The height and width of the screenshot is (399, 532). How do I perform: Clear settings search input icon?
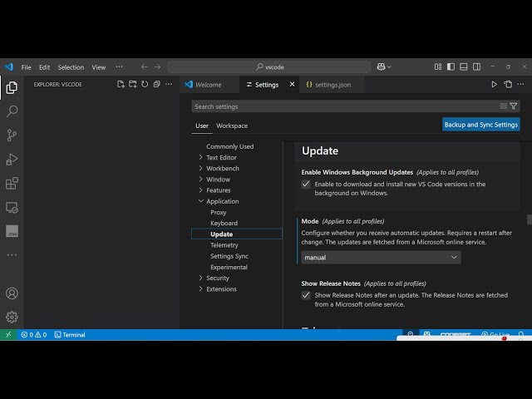coord(504,106)
